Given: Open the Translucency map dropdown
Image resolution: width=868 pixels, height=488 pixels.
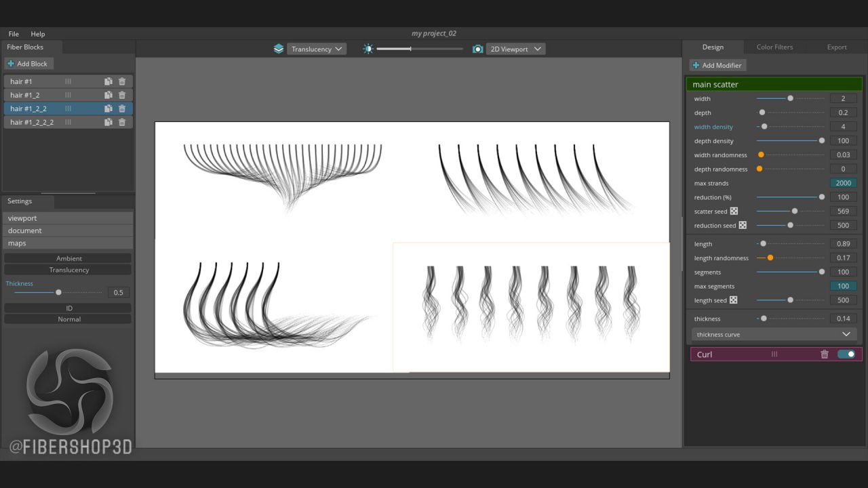Looking at the screenshot, I should (x=317, y=49).
